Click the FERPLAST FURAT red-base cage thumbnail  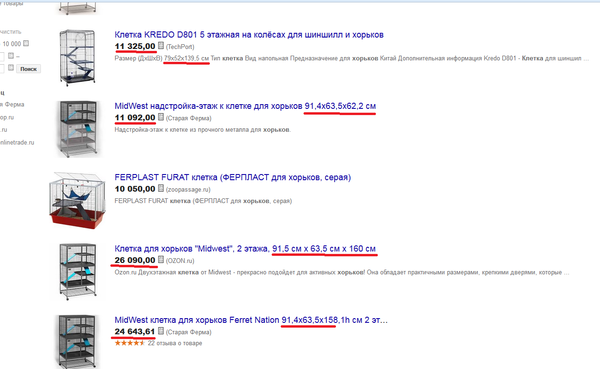77,201
